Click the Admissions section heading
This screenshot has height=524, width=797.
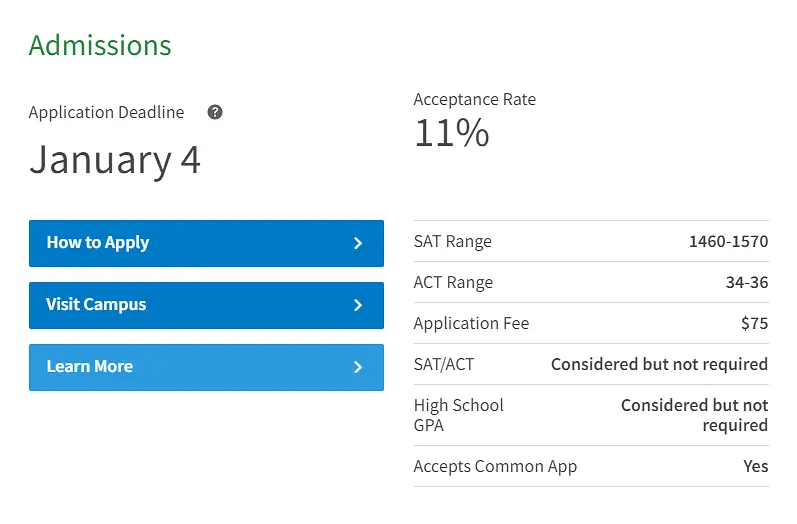pyautogui.click(x=100, y=46)
